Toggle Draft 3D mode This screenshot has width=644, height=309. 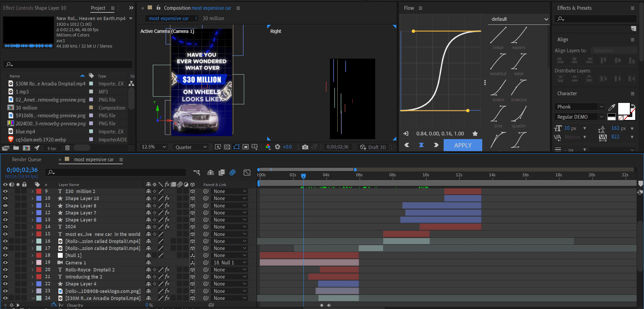[x=373, y=147]
